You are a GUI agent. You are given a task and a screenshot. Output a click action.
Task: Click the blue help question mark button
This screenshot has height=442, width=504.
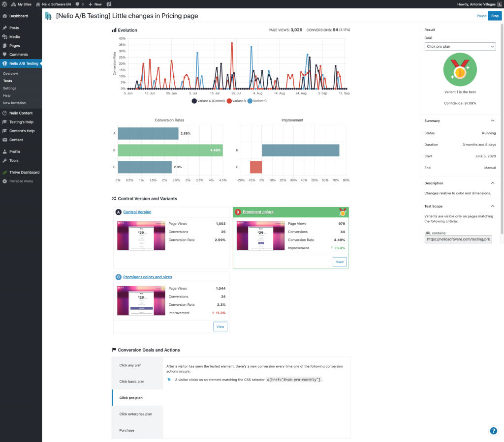coord(493,431)
